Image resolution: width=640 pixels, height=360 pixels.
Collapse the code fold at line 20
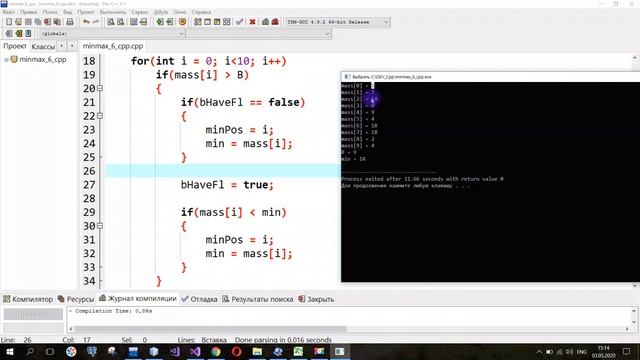[x=100, y=89]
